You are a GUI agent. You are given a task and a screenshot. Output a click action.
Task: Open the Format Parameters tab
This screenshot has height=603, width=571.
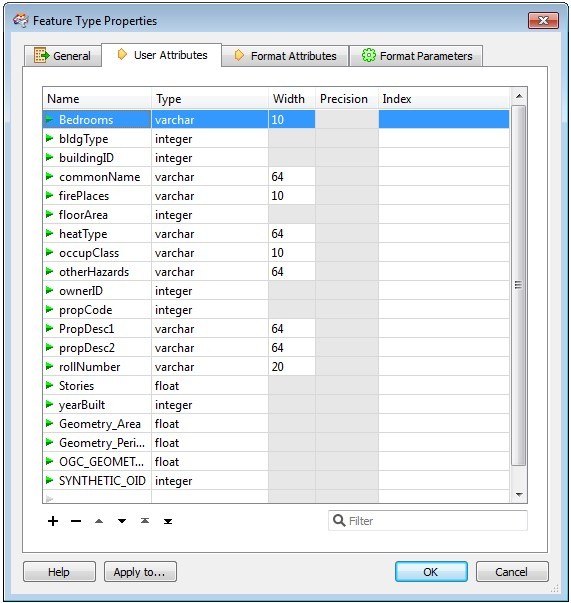click(x=416, y=56)
